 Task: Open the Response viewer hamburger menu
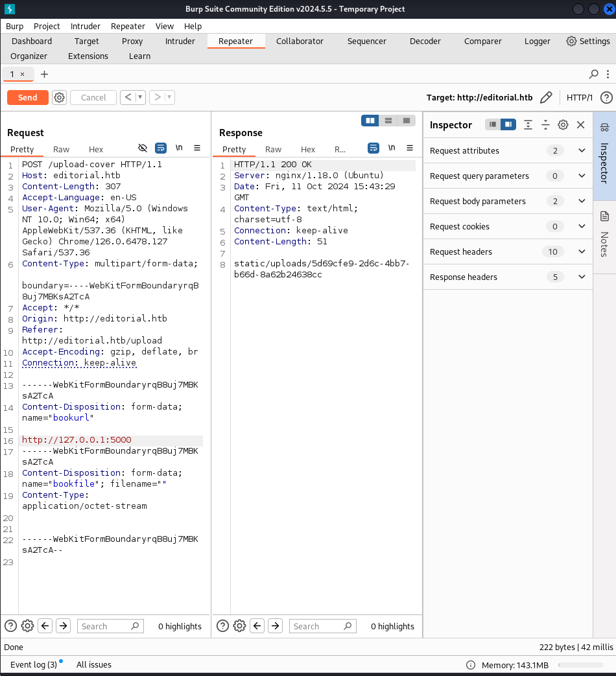click(410, 148)
